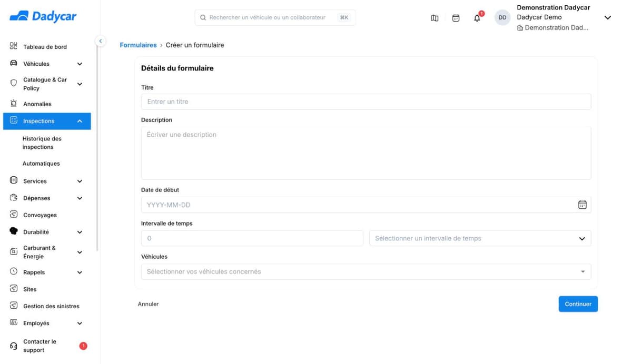Click the Inspections icon in sidebar
The width and height of the screenshot is (632, 364).
14,121
